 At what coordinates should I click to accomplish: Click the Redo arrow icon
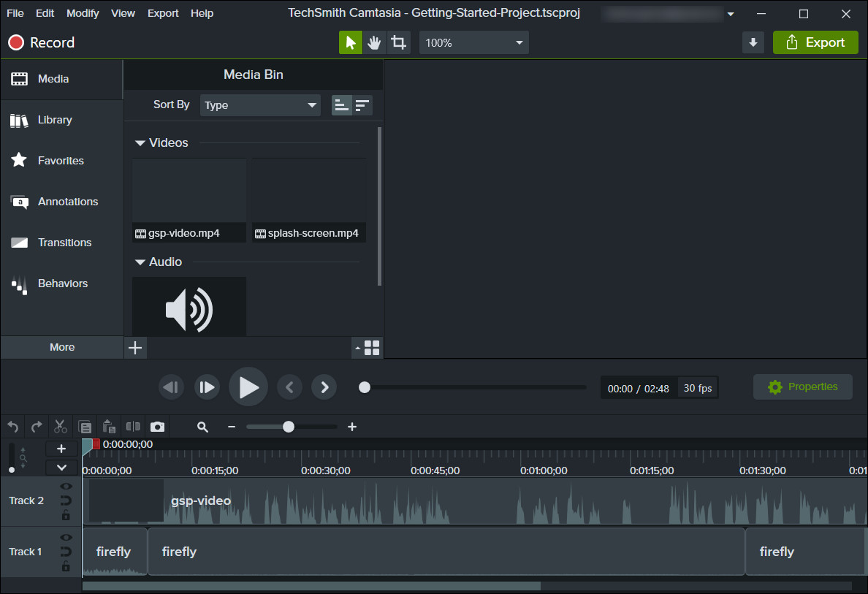[x=37, y=427]
